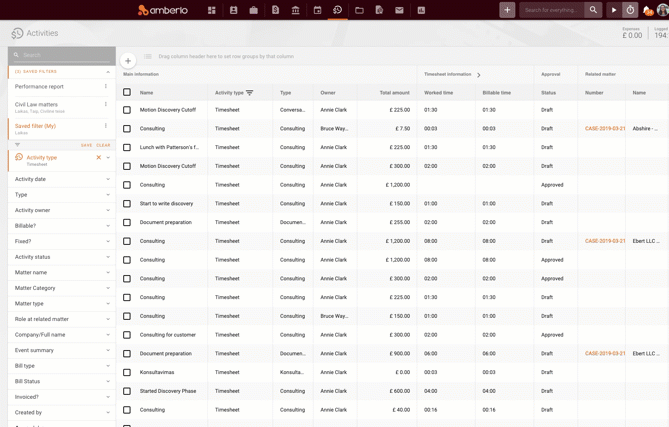Select the Performance report saved filter
Viewport: 669px width, 427px height.
click(39, 87)
